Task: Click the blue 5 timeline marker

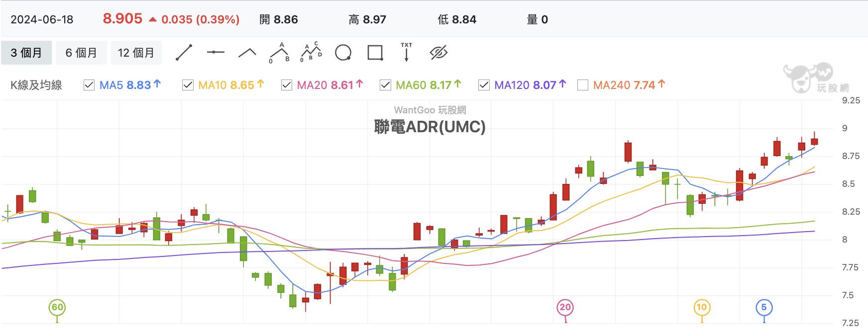Action: pos(764,307)
